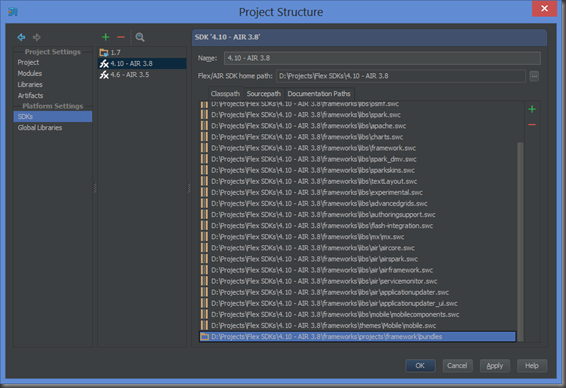Select the 1.7 JDK entry

click(142, 53)
